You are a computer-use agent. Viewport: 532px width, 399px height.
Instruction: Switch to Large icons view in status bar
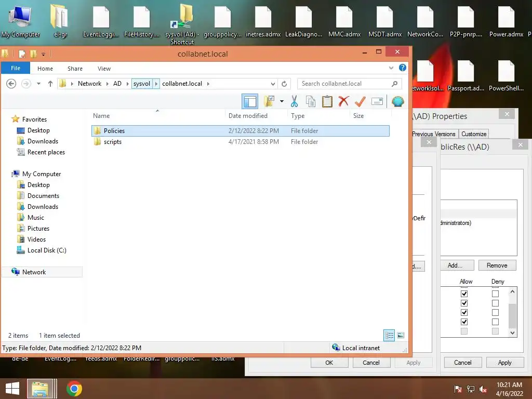[x=401, y=336]
